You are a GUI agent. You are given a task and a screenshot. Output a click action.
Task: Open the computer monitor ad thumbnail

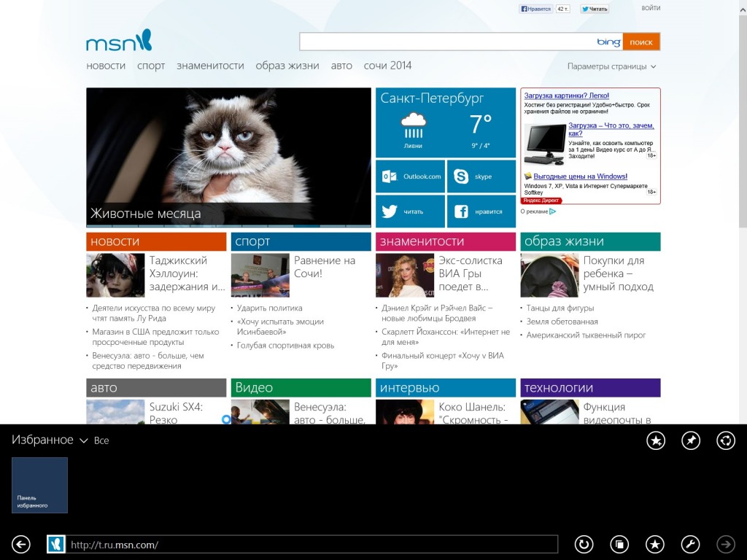click(x=545, y=144)
